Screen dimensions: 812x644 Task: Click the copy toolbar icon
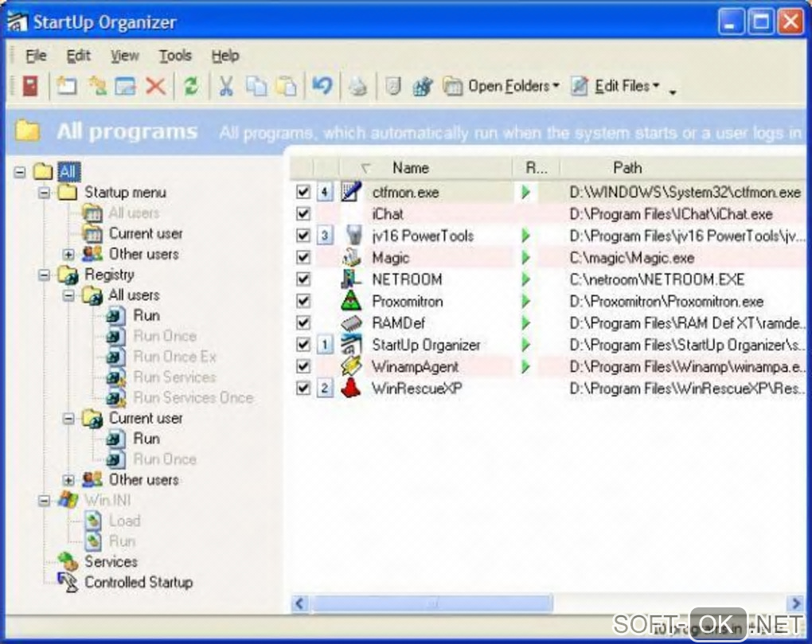coord(256,86)
